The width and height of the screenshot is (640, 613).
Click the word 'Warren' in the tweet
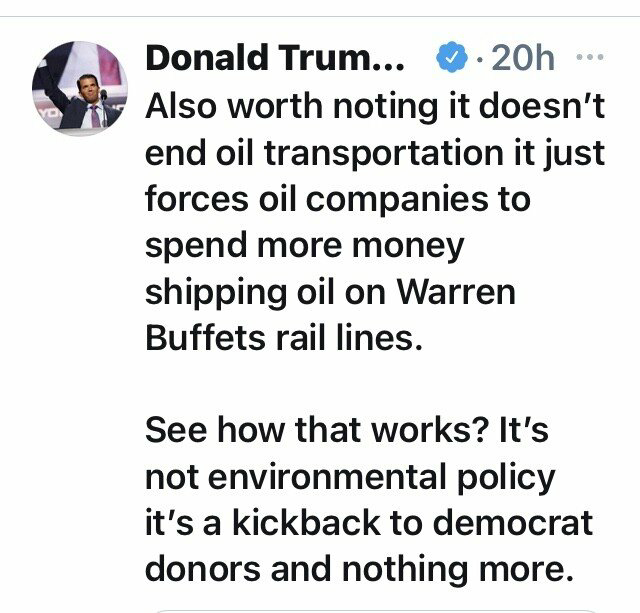click(x=460, y=291)
